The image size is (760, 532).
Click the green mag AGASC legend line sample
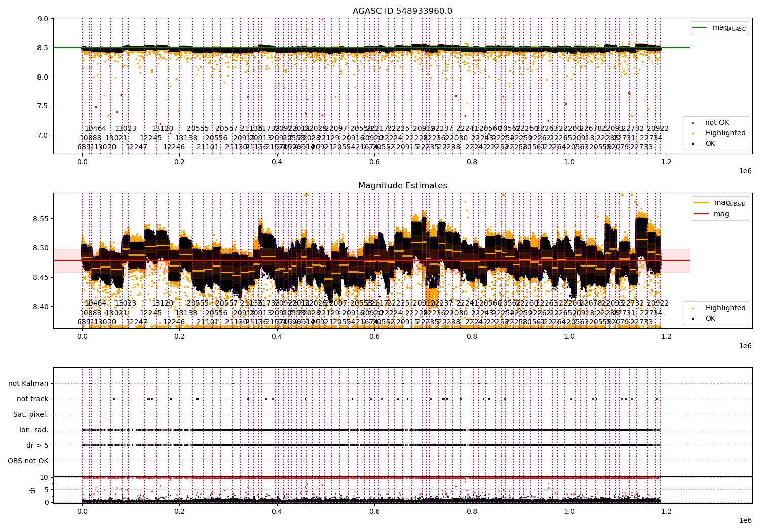[x=700, y=28]
